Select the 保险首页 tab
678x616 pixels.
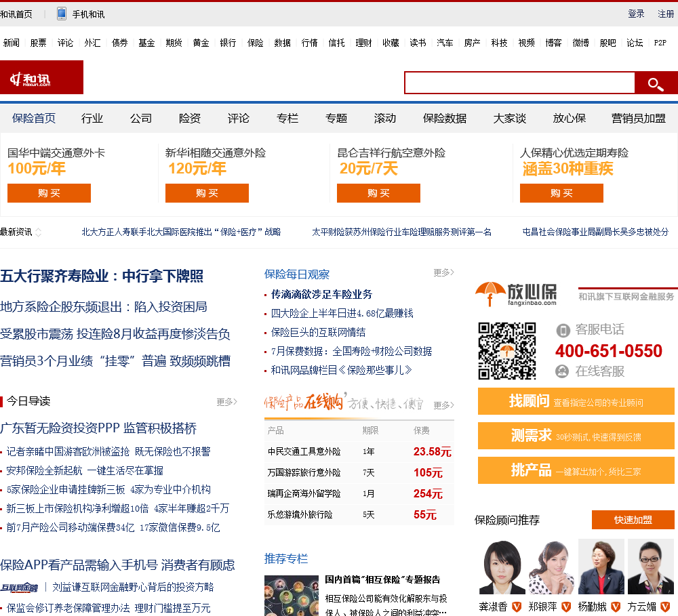[34, 118]
